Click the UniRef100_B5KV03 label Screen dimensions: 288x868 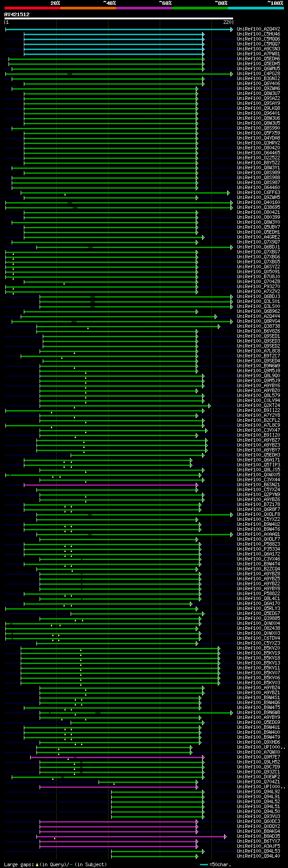point(258,683)
